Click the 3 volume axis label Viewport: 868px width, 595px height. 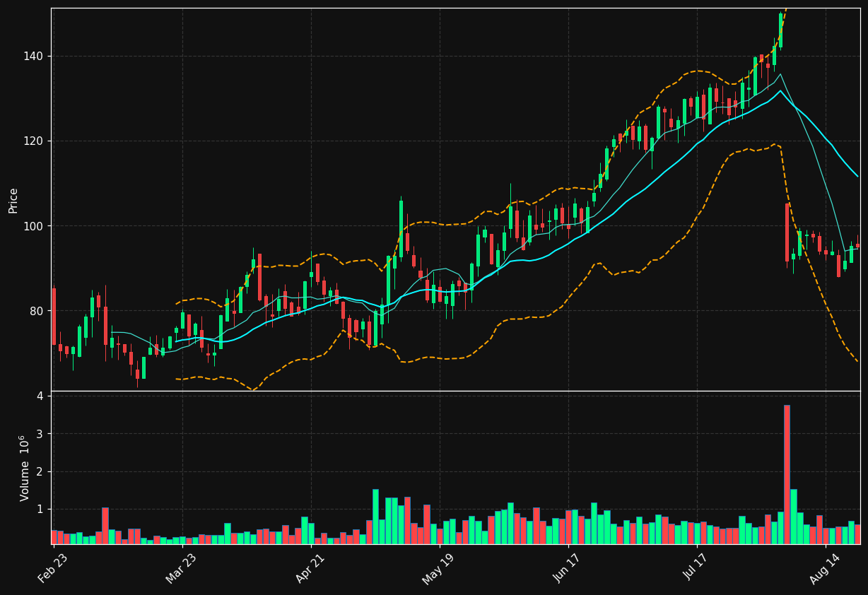[40, 434]
